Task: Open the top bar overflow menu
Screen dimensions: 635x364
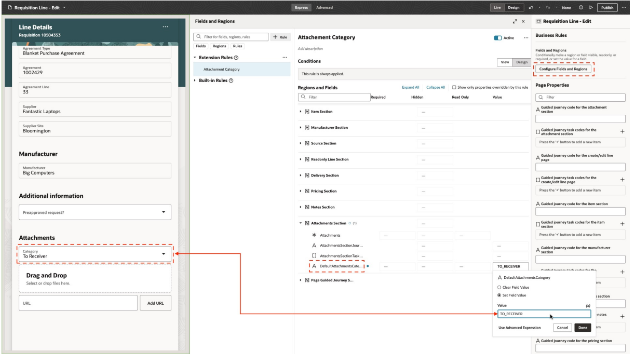Action: click(x=624, y=8)
